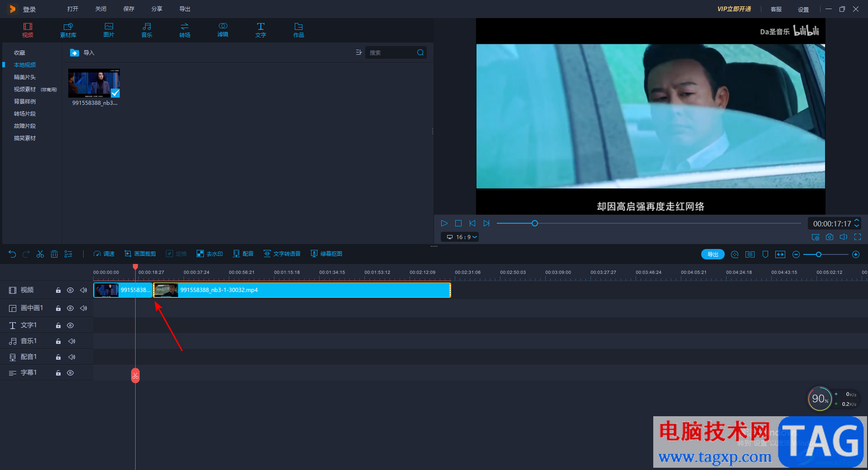868x470 pixels.
Task: Open 保存 in top menu
Action: [x=129, y=9]
